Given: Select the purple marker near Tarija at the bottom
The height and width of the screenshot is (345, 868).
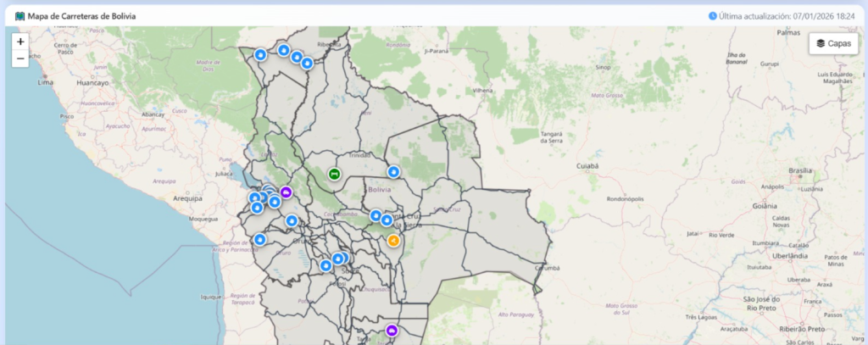Looking at the screenshot, I should point(392,330).
